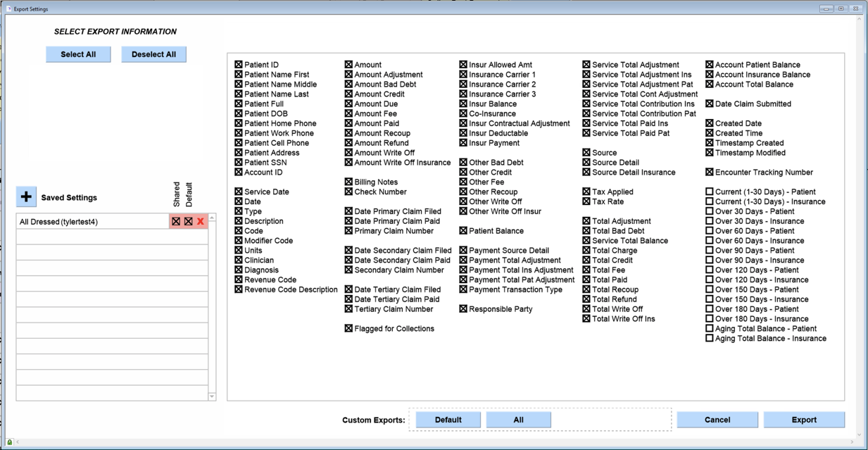Click the Export Settings window title icon

click(9, 8)
